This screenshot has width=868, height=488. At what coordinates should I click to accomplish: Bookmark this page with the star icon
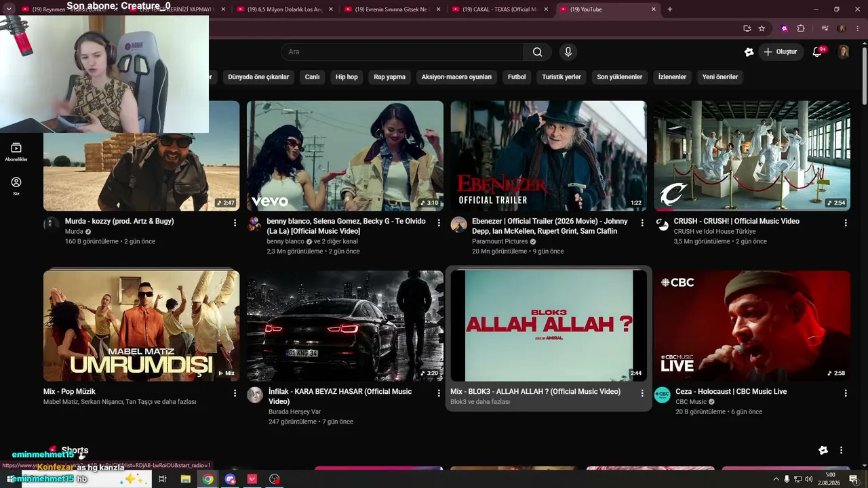pyautogui.click(x=762, y=28)
